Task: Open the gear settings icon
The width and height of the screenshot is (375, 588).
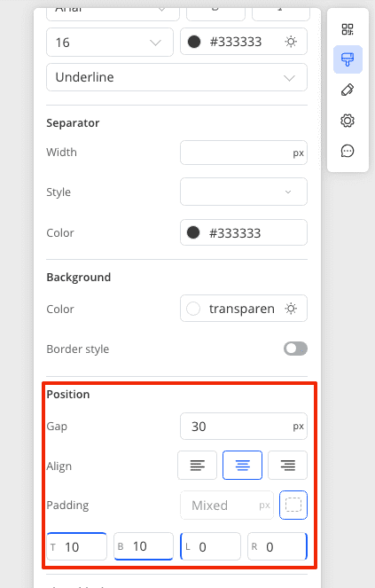Action: pyautogui.click(x=348, y=121)
